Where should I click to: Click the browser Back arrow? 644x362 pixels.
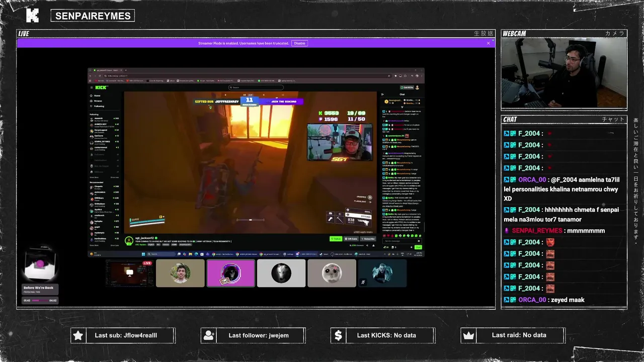point(90,76)
